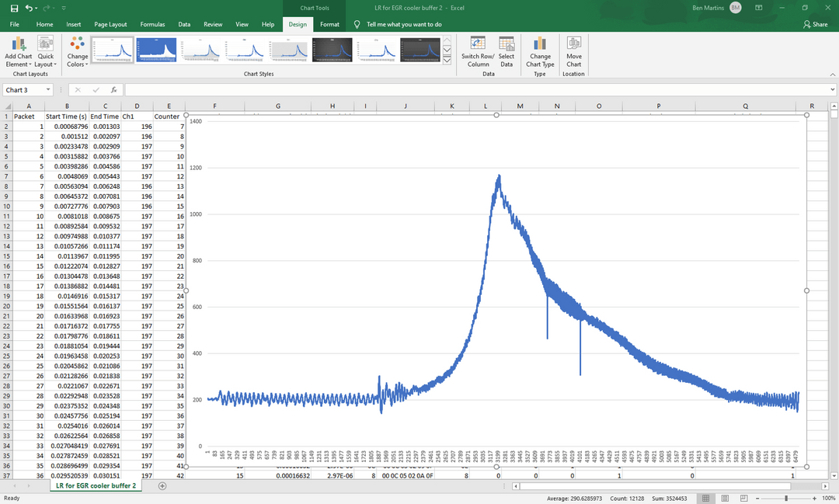Switch to the Page Layout tab
This screenshot has height=504, width=839.
(110, 24)
